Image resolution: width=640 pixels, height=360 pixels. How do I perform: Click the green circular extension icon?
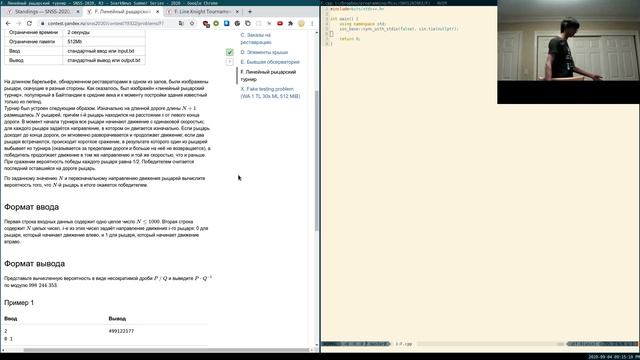[x=216, y=24]
